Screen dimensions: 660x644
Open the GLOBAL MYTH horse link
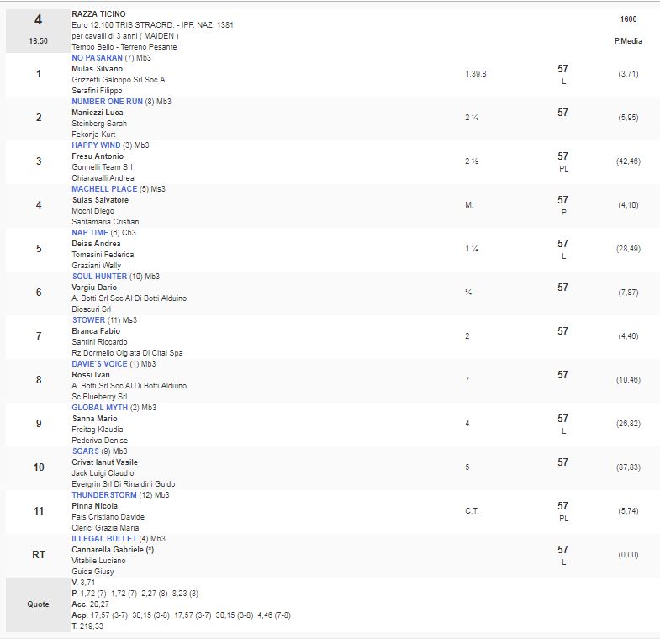click(x=100, y=407)
